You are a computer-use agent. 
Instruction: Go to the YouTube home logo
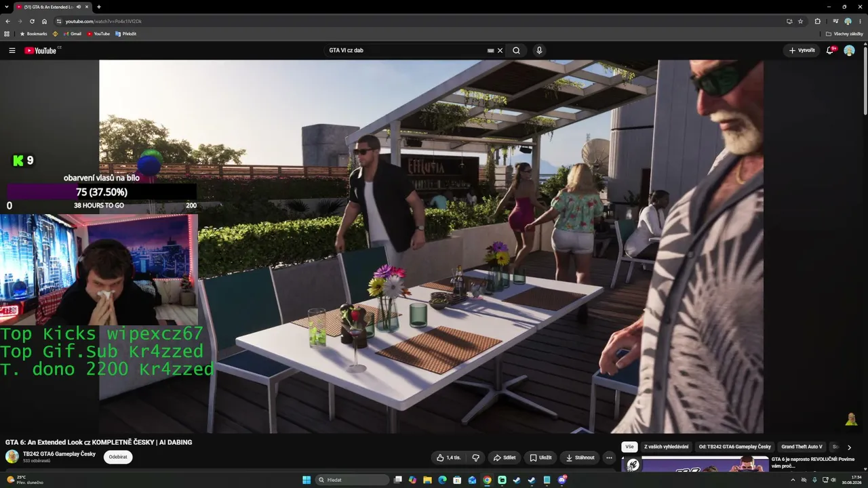(42, 50)
